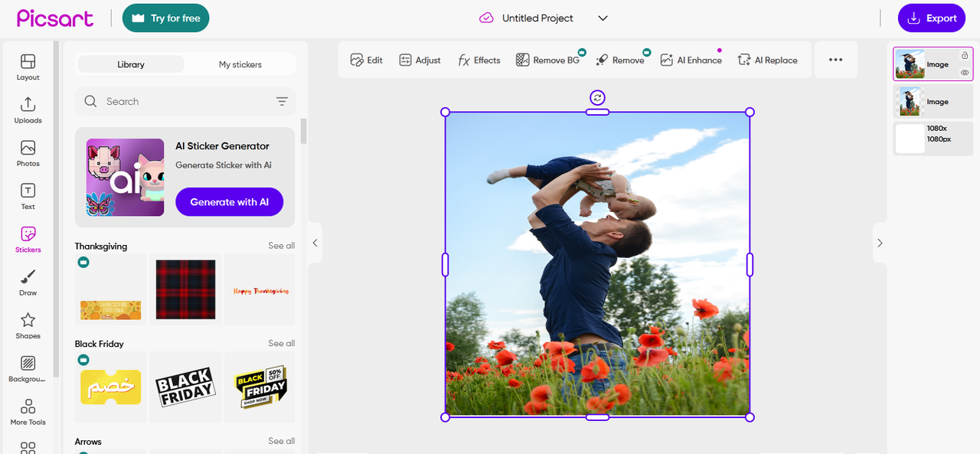Switch to the Library tab
980x454 pixels.
(x=131, y=64)
